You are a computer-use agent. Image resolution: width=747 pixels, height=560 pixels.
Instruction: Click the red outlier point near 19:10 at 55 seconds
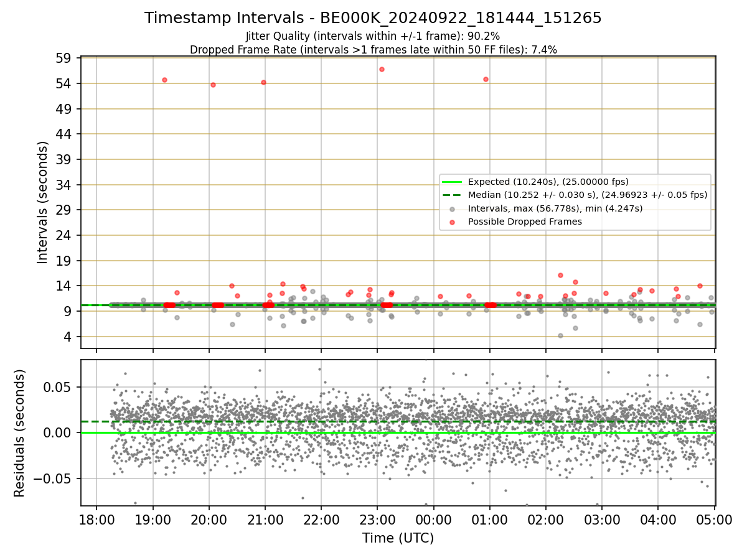(x=164, y=80)
